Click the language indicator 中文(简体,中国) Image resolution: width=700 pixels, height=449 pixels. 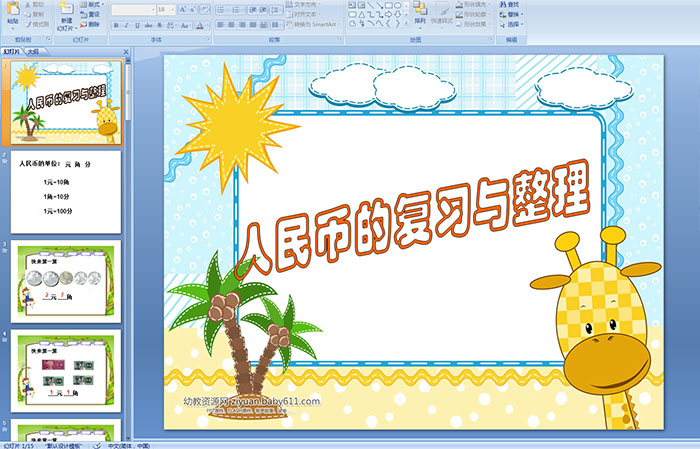pos(129,446)
